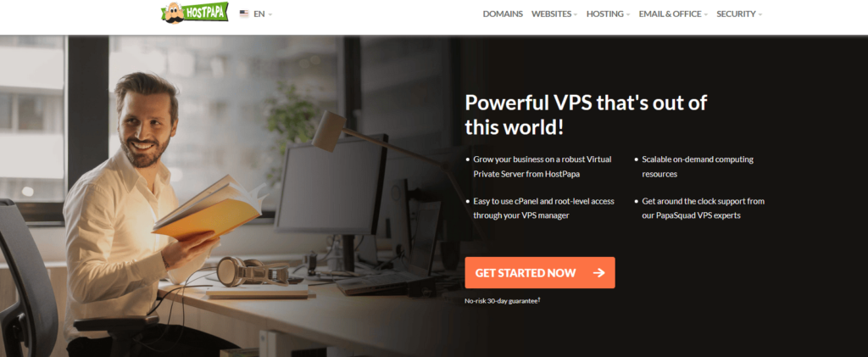Viewport: 868px width, 357px height.
Task: Click the US flag language icon
Action: tap(243, 14)
